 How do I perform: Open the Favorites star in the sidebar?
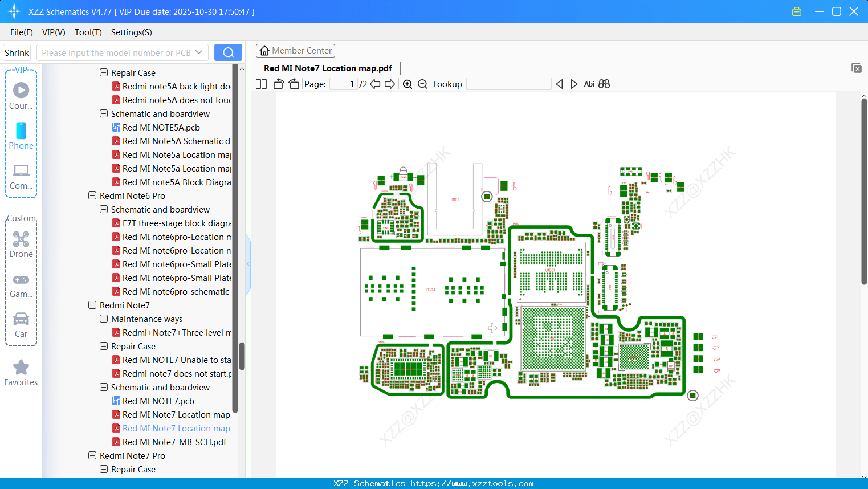click(21, 373)
